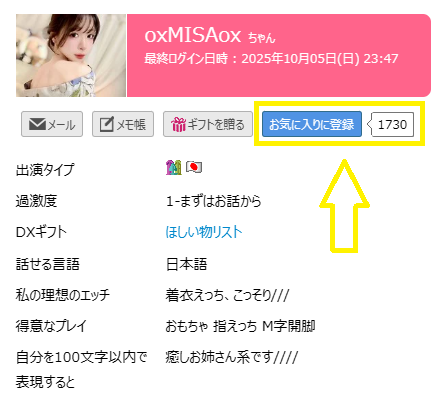Click the ギフトを贈る button
Viewport: 448px width, 412px height.
[x=208, y=124]
